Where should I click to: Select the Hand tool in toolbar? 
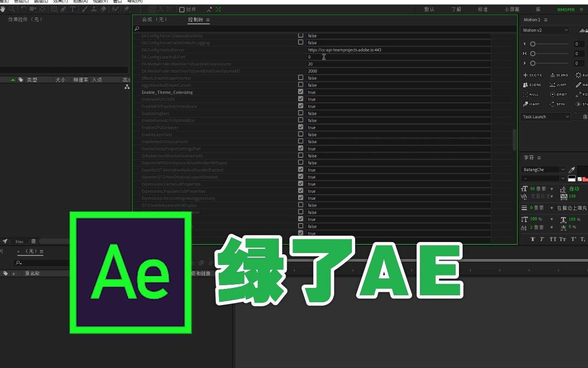click(x=3, y=9)
